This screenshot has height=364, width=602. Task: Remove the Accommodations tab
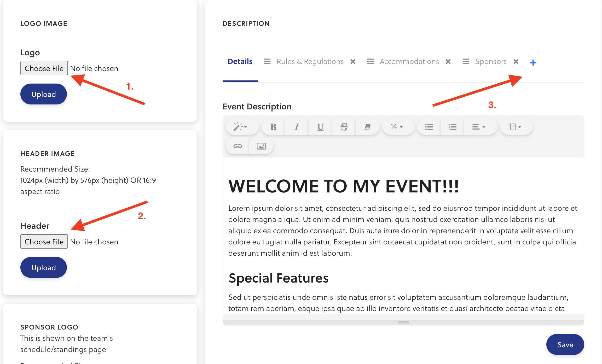point(448,62)
